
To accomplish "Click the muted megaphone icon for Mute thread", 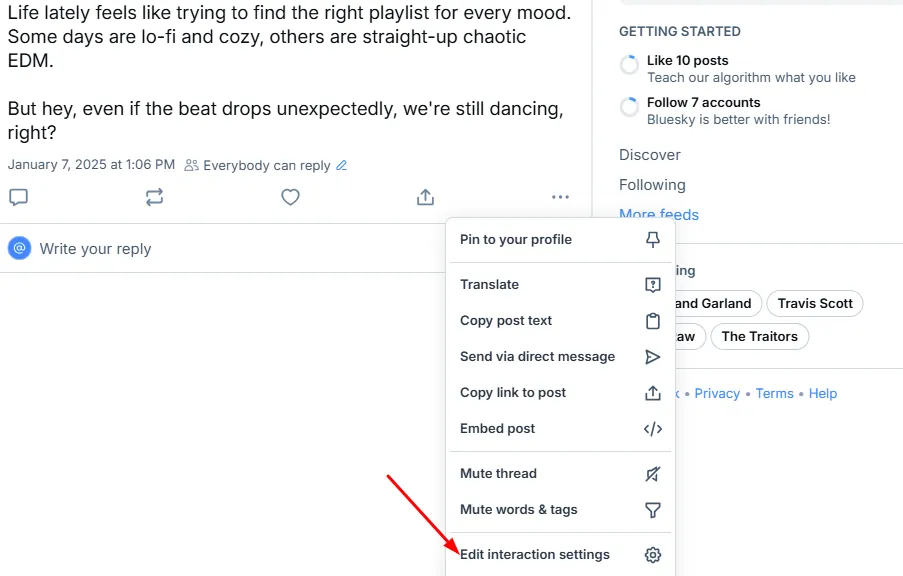I will 653,473.
